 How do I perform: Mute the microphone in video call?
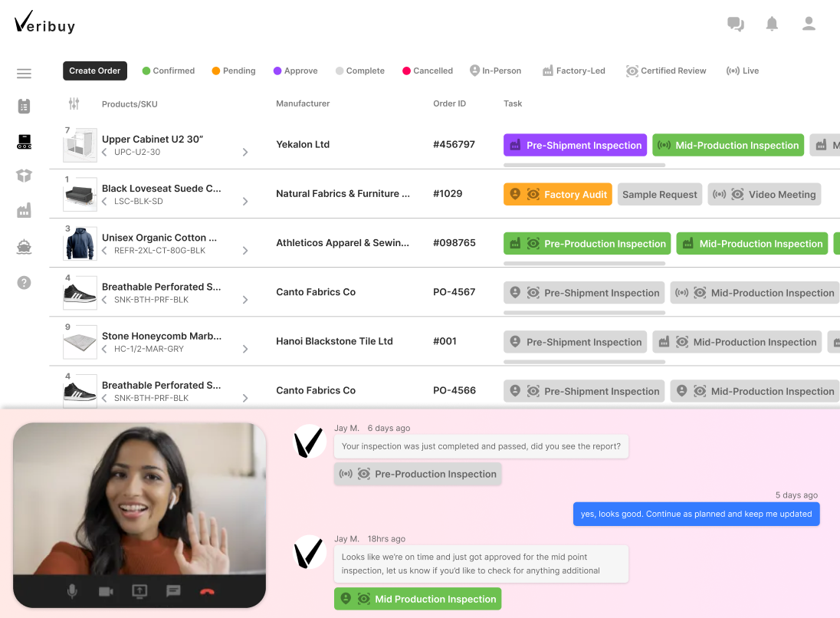point(72,591)
